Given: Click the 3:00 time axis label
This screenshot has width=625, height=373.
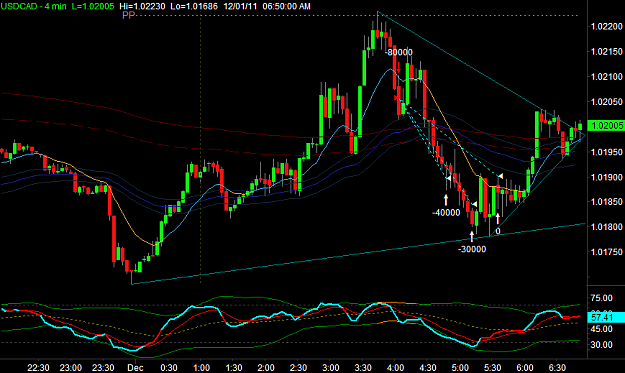Looking at the screenshot, I should point(331,368).
